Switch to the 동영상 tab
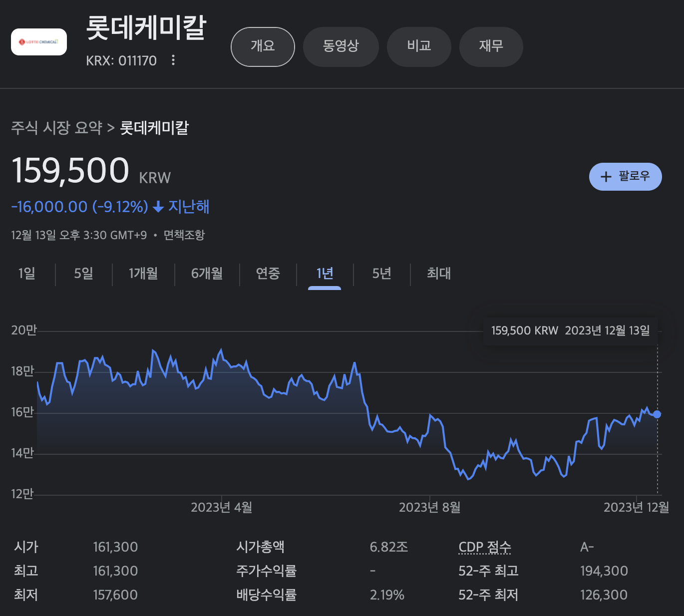Screen dimensions: 684x616 tap(341, 46)
